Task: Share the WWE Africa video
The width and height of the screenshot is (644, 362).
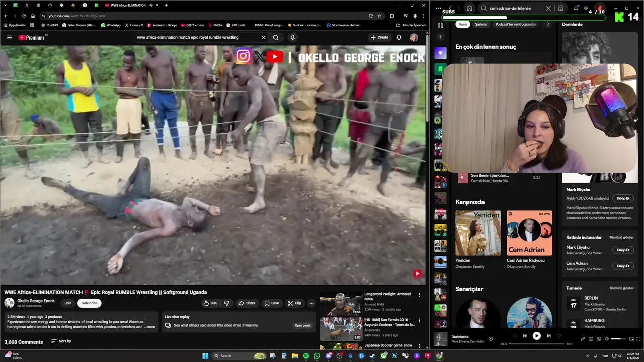Action: (x=247, y=303)
